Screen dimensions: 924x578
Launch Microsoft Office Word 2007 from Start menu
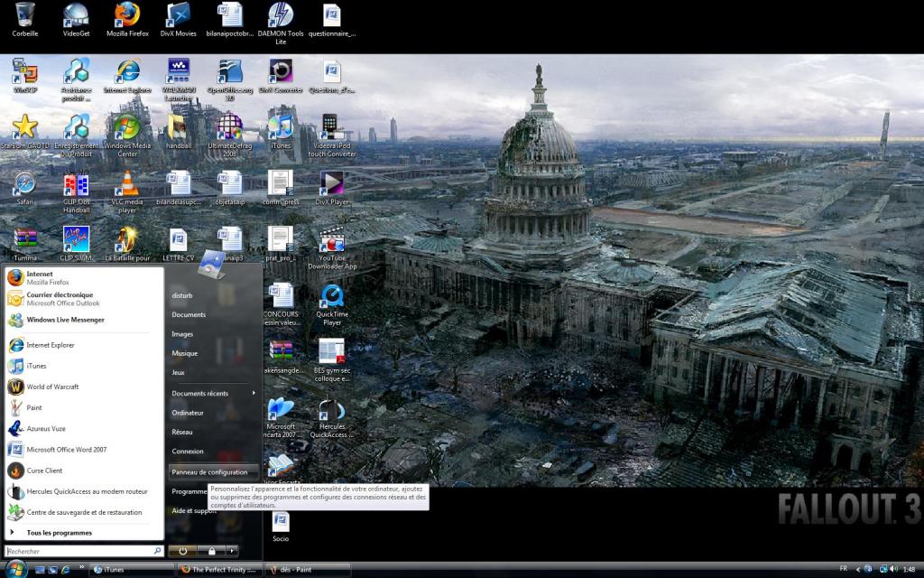click(84, 450)
